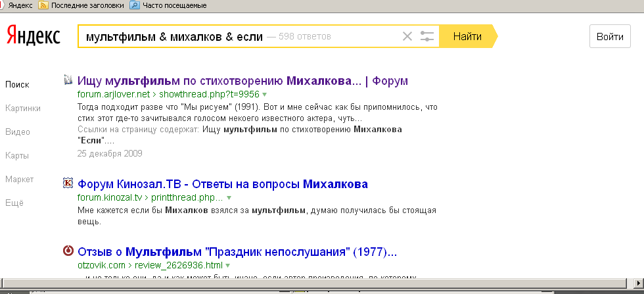
Task: Open the Форум Кинозал.ТВ result link
Action: [x=223, y=184]
